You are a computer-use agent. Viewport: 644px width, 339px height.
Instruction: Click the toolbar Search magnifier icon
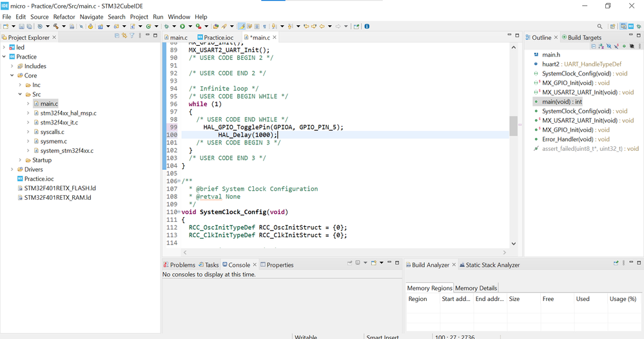click(600, 26)
